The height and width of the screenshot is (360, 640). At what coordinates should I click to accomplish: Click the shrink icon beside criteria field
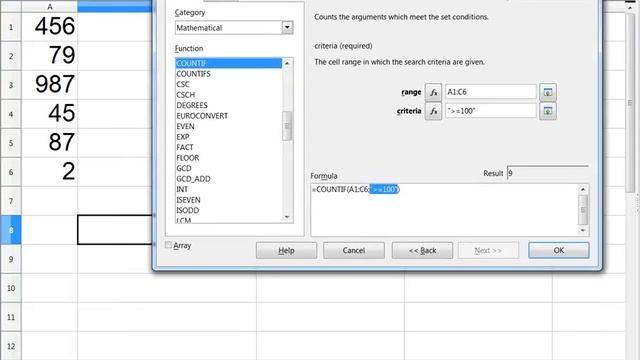tap(548, 111)
